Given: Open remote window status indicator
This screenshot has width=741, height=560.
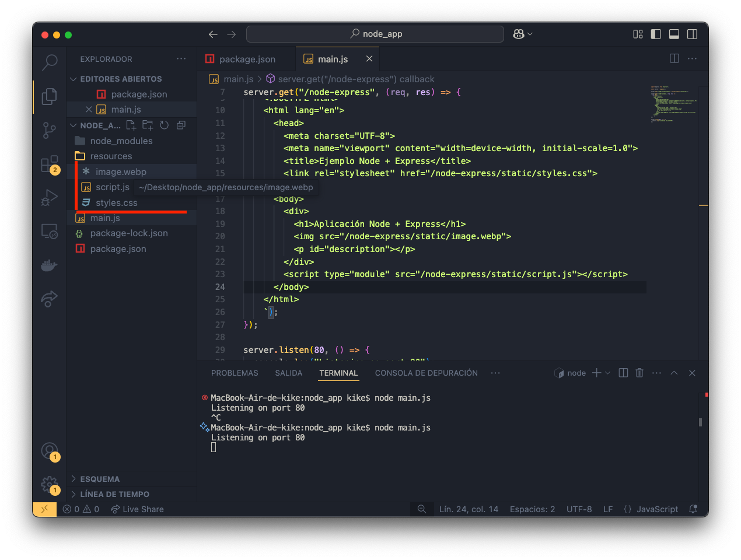Looking at the screenshot, I should tap(45, 509).
